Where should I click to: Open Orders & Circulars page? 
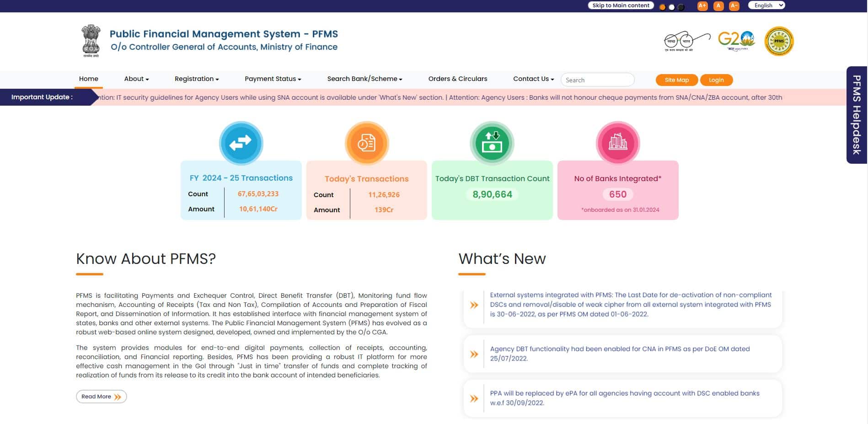point(458,79)
